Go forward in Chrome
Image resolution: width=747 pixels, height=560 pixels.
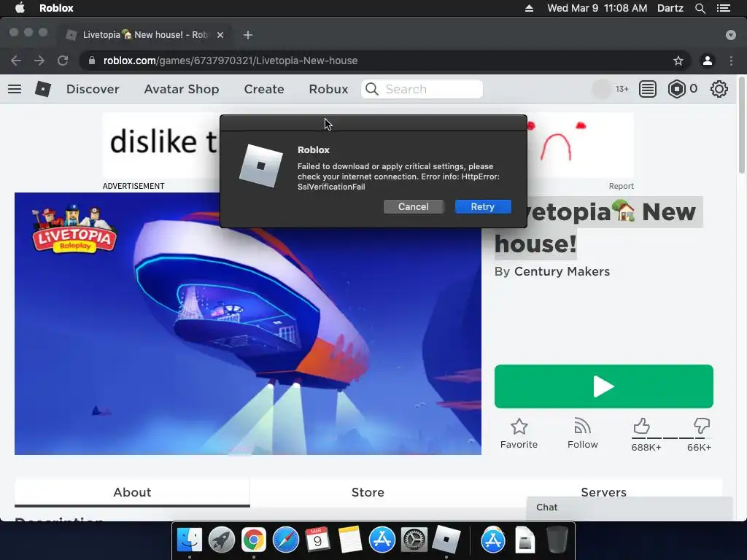pos(39,61)
